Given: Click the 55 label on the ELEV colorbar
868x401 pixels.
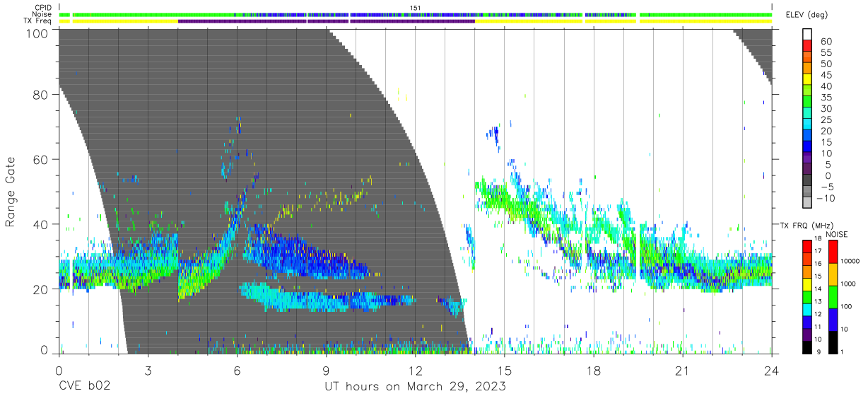Looking at the screenshot, I should click(x=826, y=53).
